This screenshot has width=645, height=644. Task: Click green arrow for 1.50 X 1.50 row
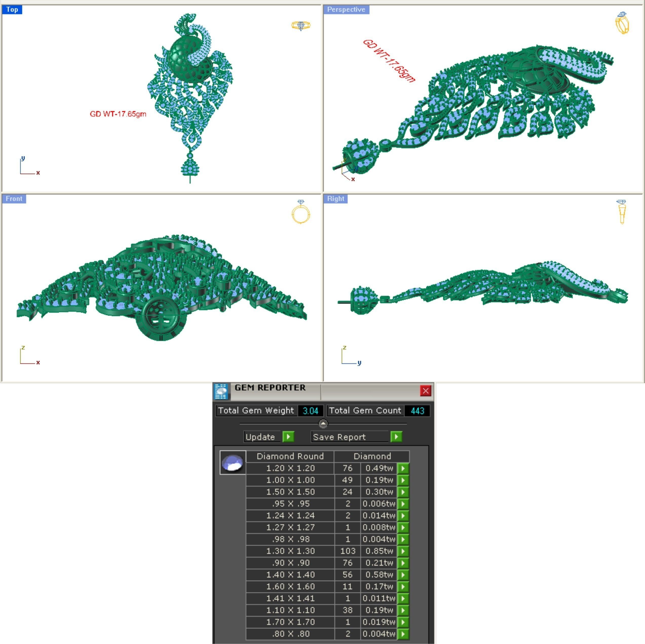tap(403, 492)
